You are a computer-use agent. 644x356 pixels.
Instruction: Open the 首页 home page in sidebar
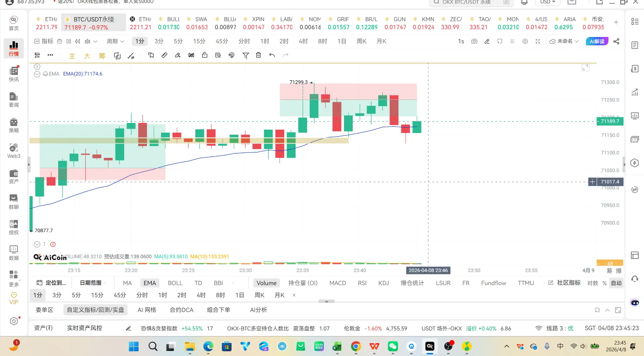[14, 23]
